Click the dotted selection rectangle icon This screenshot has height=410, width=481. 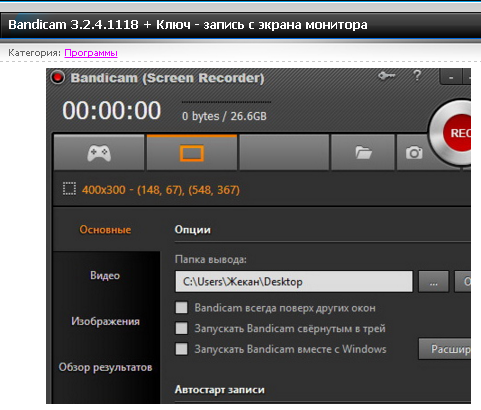point(69,189)
